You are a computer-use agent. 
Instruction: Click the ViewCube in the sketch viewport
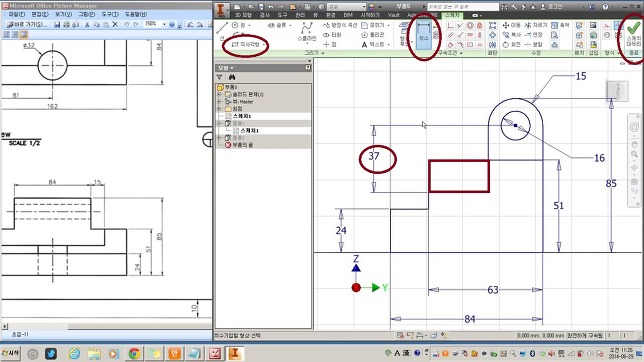(x=617, y=90)
